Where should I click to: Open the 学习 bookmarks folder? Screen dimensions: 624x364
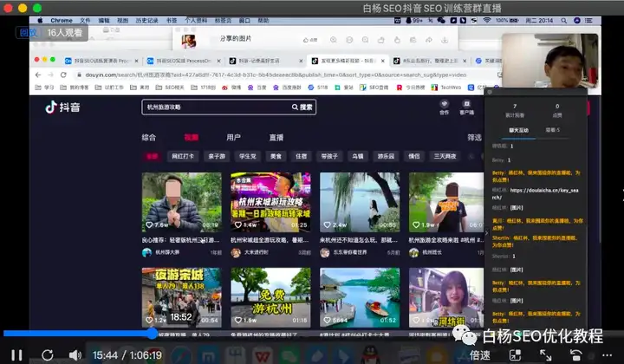click(x=44, y=88)
